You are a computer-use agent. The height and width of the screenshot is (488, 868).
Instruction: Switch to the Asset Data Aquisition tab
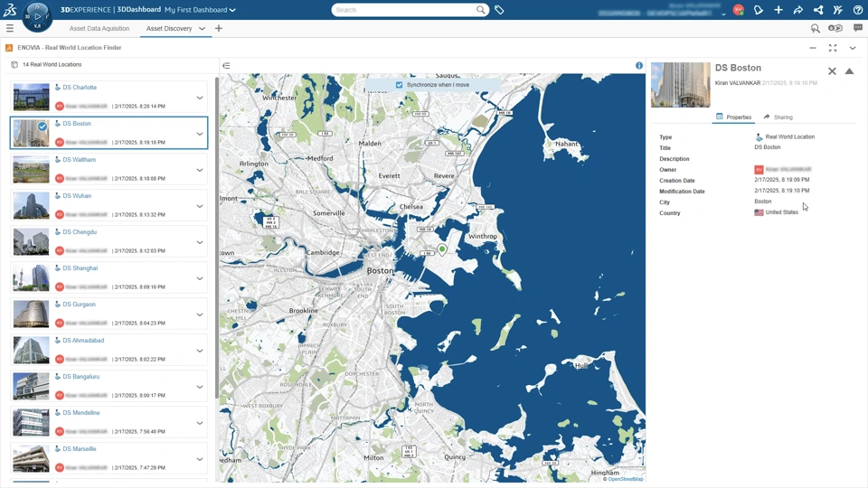coord(99,28)
